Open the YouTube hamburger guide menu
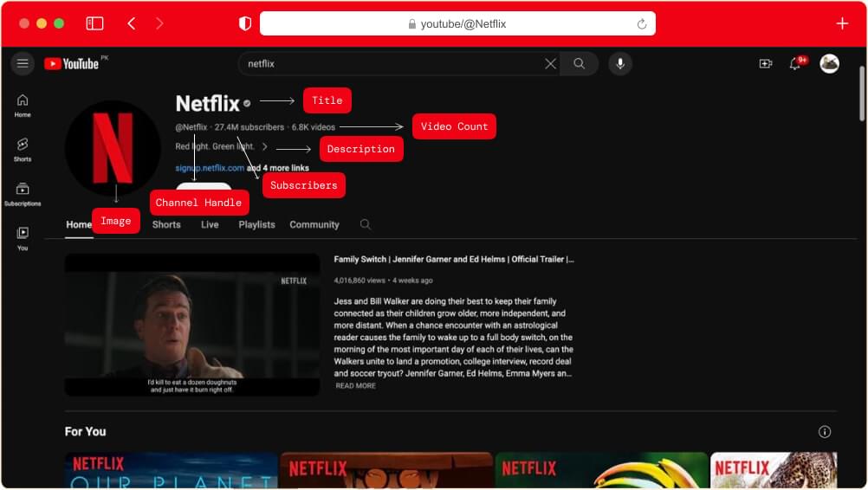Image resolution: width=868 pixels, height=490 pixels. click(x=23, y=63)
